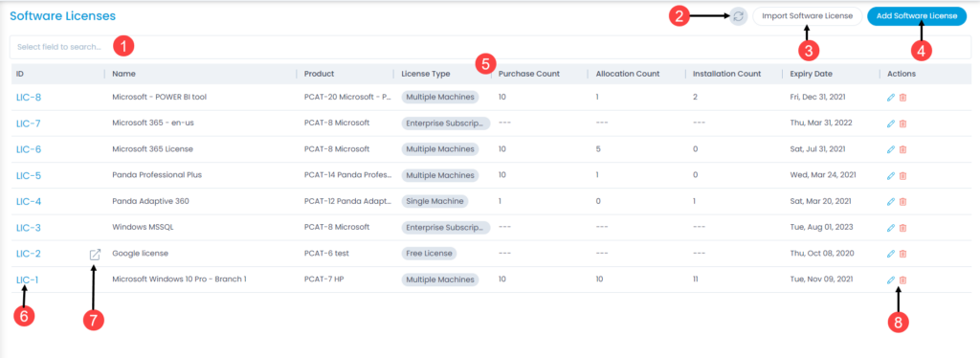The height and width of the screenshot is (358, 980).
Task: Select the Free License tag on LIC-2
Action: (x=429, y=254)
